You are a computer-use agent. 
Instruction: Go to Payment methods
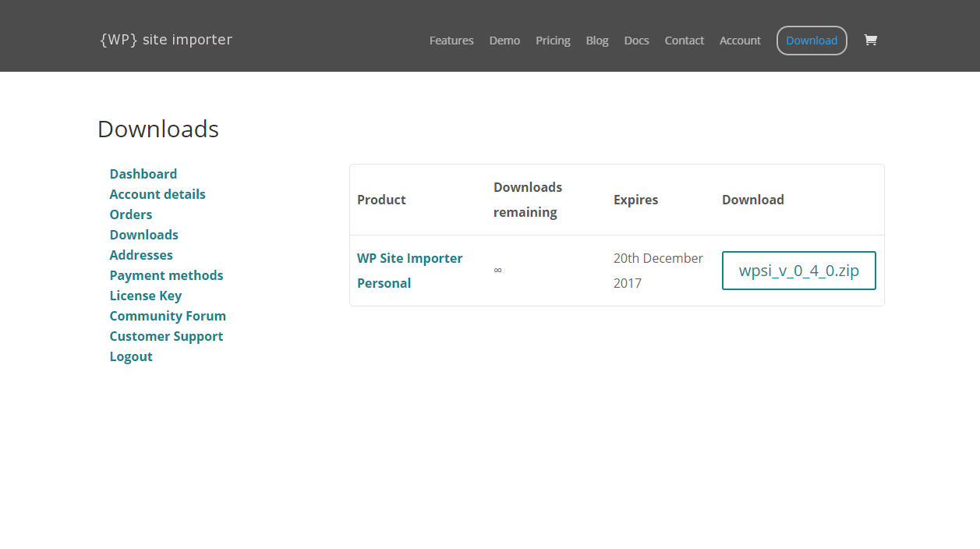coord(166,275)
